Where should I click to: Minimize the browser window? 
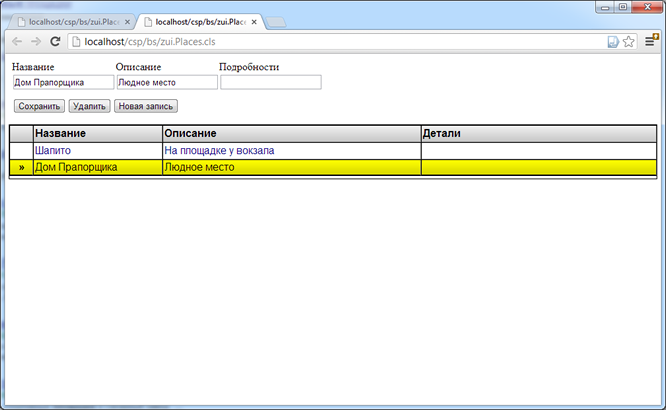(x=605, y=7)
